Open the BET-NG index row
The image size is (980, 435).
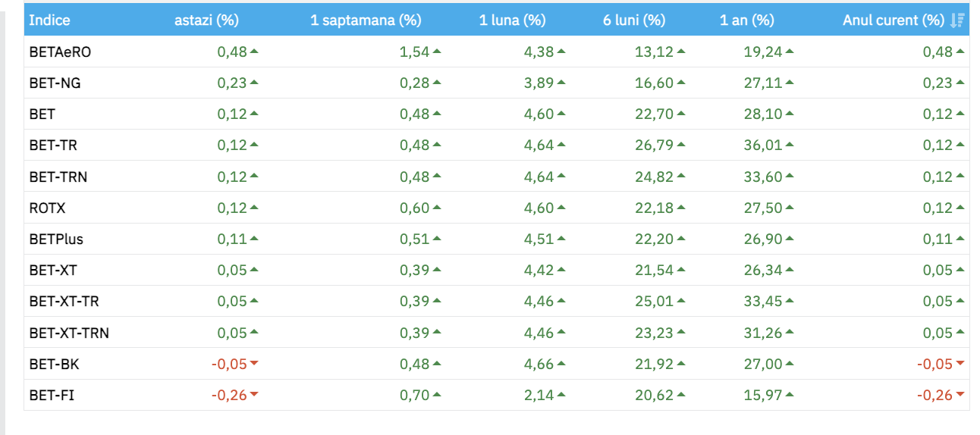click(497, 83)
